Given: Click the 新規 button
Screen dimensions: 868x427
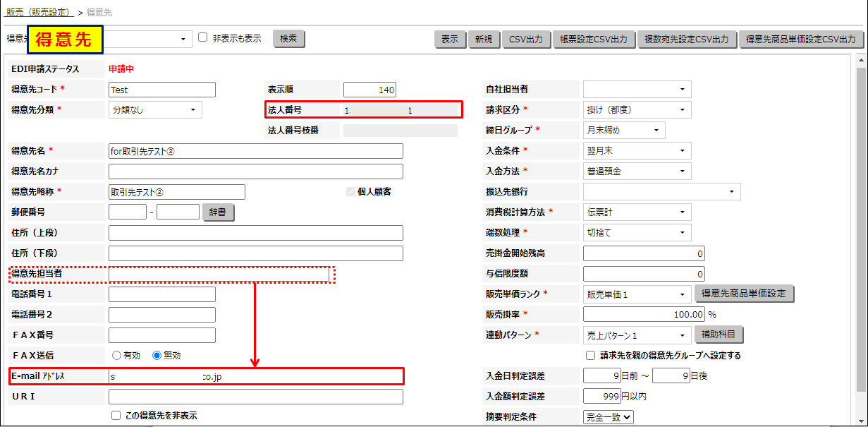Looking at the screenshot, I should coord(484,40).
